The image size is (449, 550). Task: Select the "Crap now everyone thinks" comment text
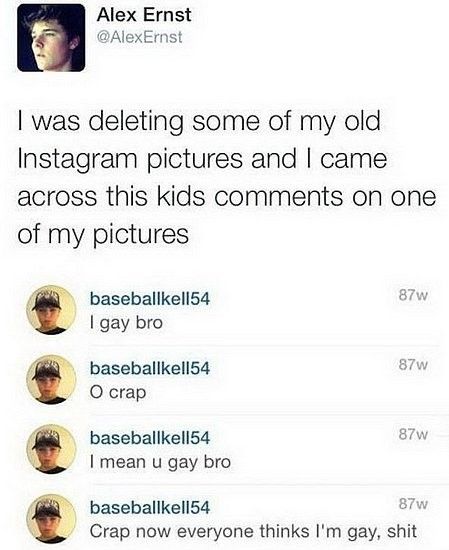click(x=253, y=531)
